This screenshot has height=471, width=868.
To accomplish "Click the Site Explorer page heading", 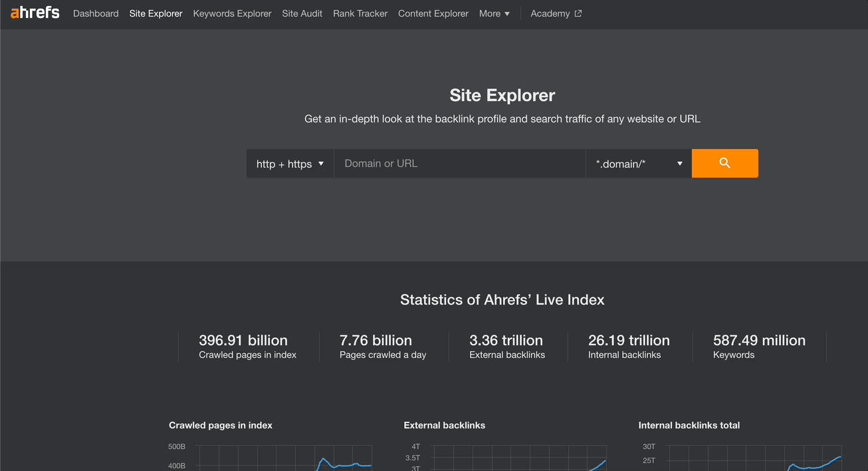I will [502, 95].
